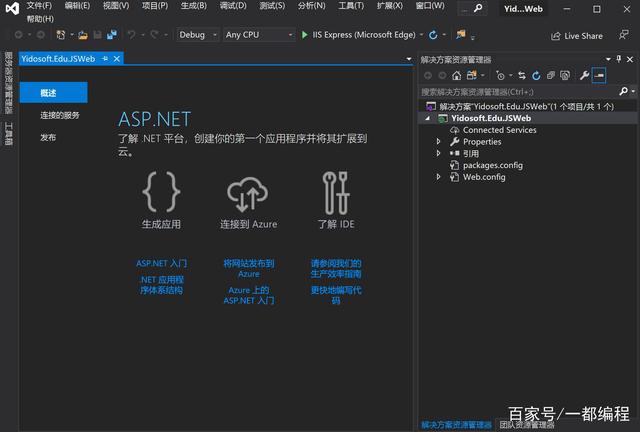Click the Save icon in toolbar
Screen dimensions: 640x432
(98, 35)
